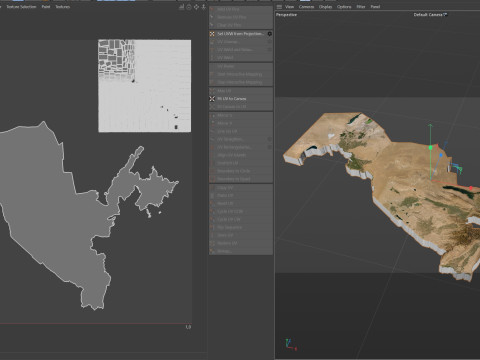Screen dimensions: 480x360
Task: Click the UV Unwrap icon
Action: tap(212, 42)
